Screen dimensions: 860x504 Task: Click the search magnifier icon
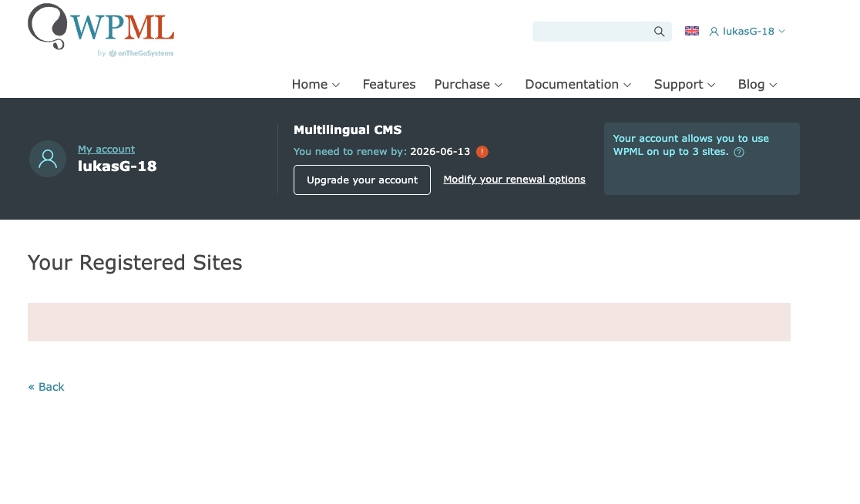coord(660,32)
